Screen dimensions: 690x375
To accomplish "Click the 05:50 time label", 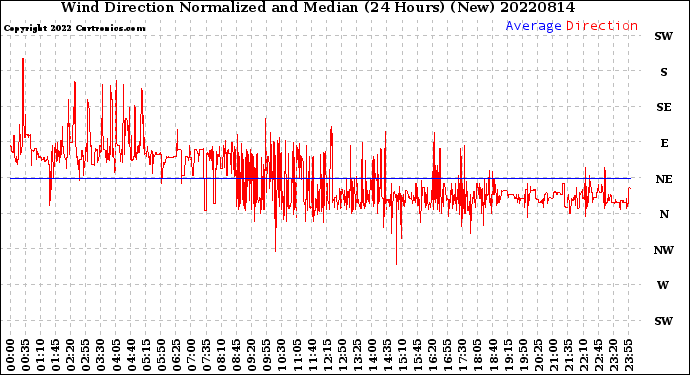I will tap(161, 355).
